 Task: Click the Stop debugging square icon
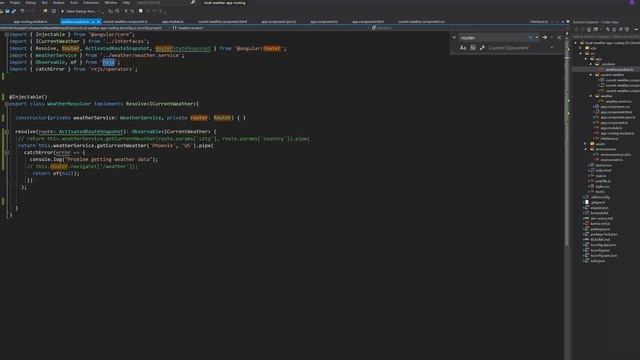(x=140, y=11)
